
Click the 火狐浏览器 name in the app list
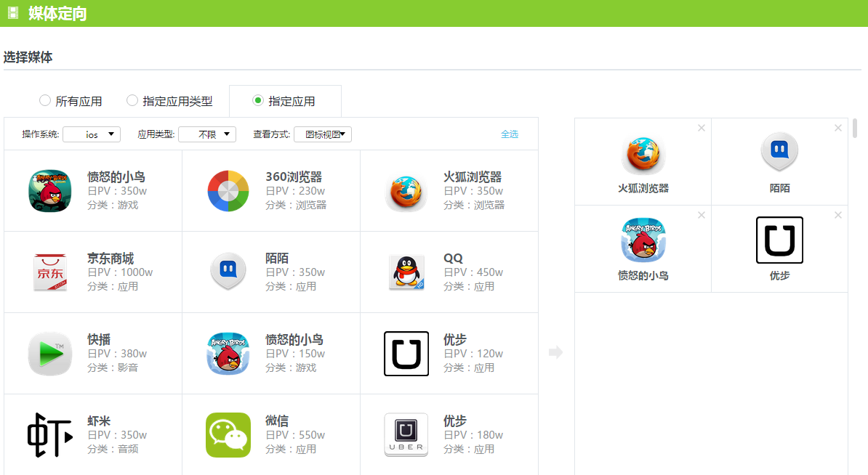point(473,177)
